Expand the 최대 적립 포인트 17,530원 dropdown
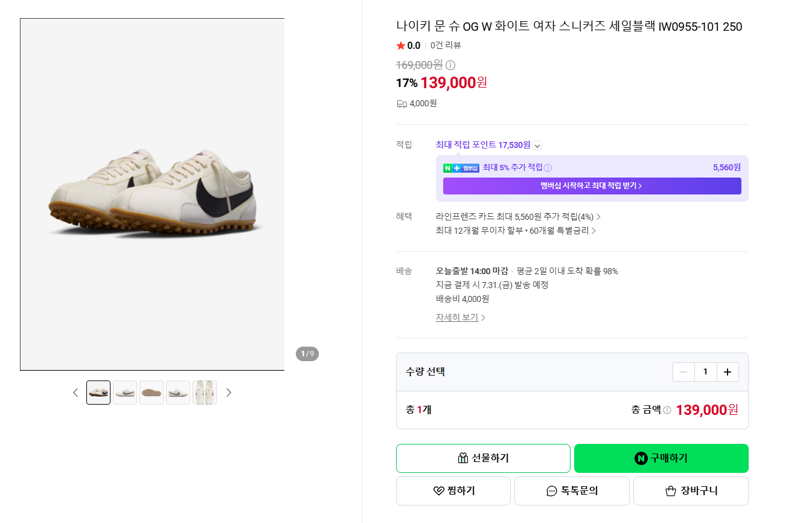800x523 pixels. coord(537,146)
